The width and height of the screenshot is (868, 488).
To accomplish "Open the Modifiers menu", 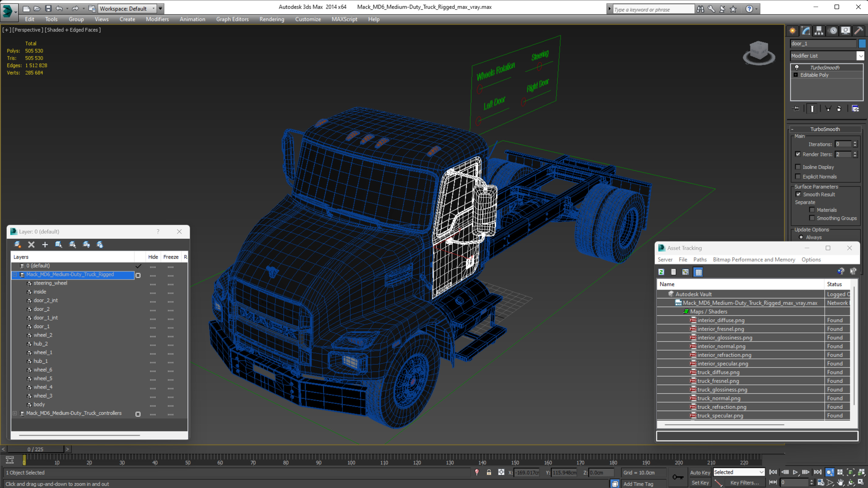I will coord(157,19).
